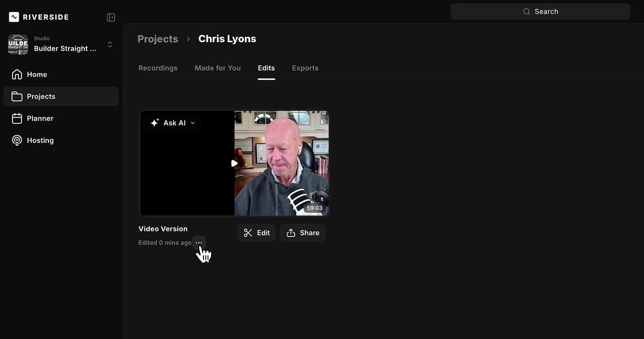Expand the Builder Straight studio switcher
The height and width of the screenshot is (339, 644).
[x=110, y=44]
